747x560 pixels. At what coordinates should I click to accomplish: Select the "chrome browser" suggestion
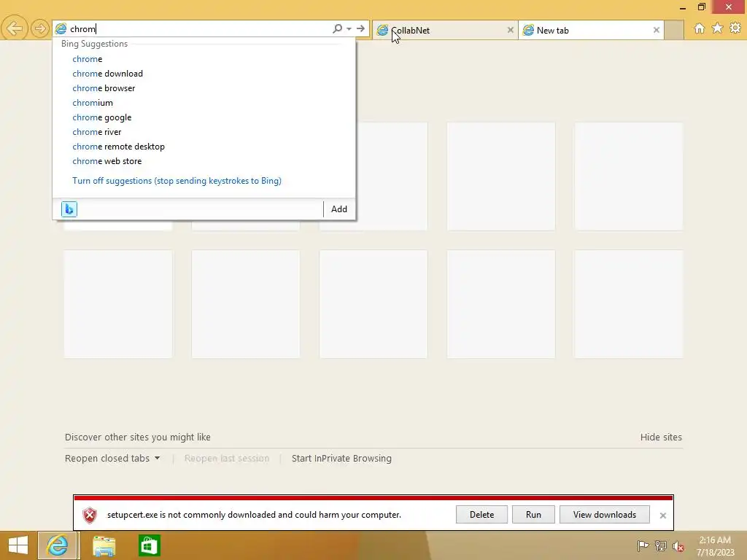[x=204, y=88]
